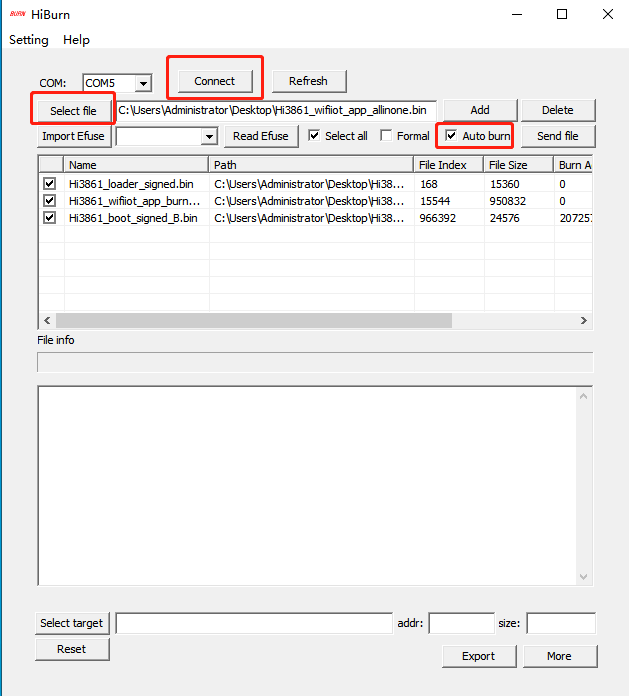629x696 pixels.
Task: Open the Help menu
Action: click(x=76, y=40)
